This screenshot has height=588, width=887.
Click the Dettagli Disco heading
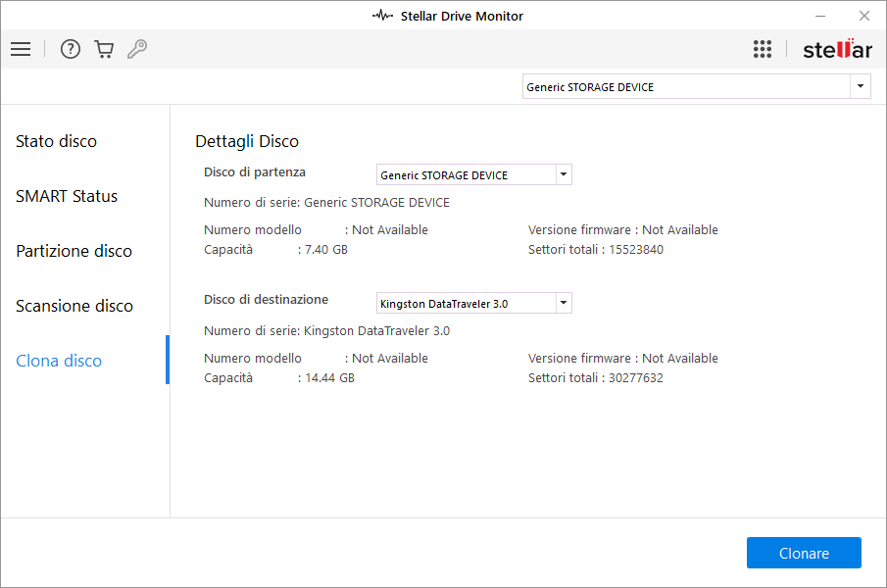247,141
